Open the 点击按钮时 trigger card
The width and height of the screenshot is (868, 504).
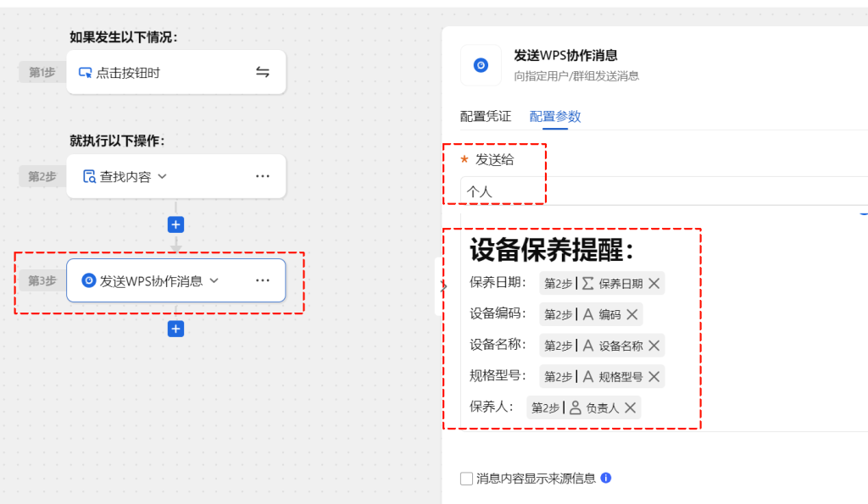[x=176, y=72]
